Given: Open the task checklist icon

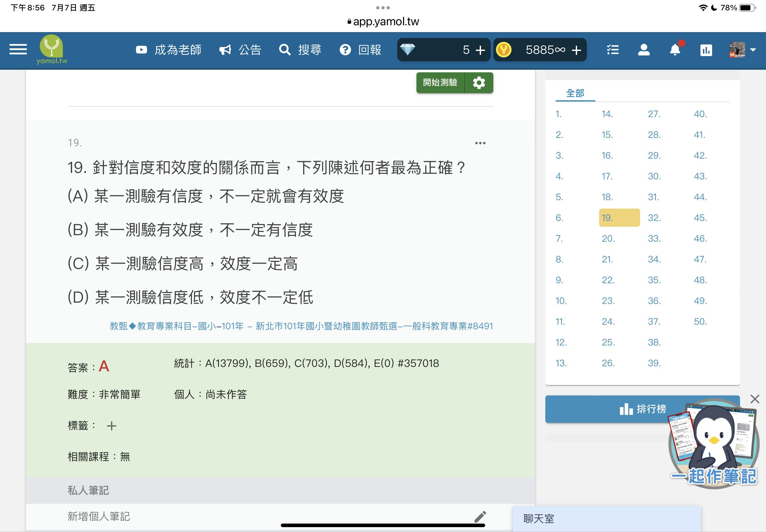Looking at the screenshot, I should coord(612,50).
